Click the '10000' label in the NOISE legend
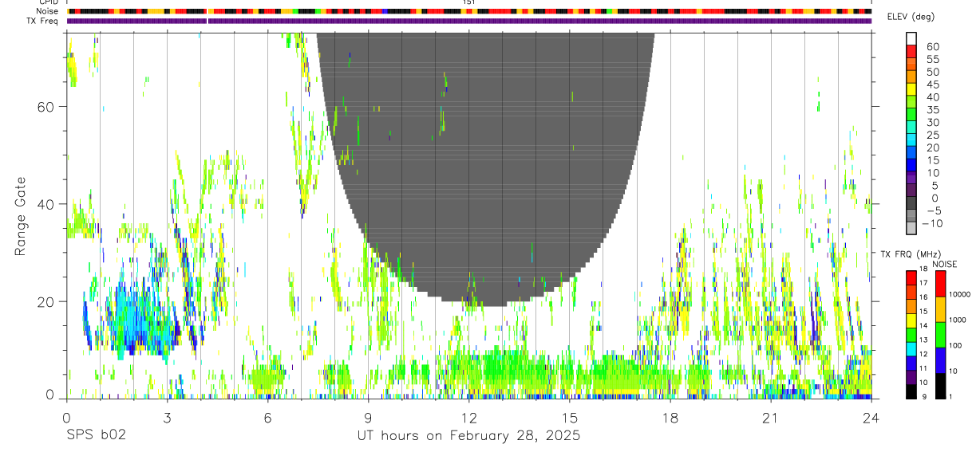Screen dimensions: 980x452 point(962,294)
